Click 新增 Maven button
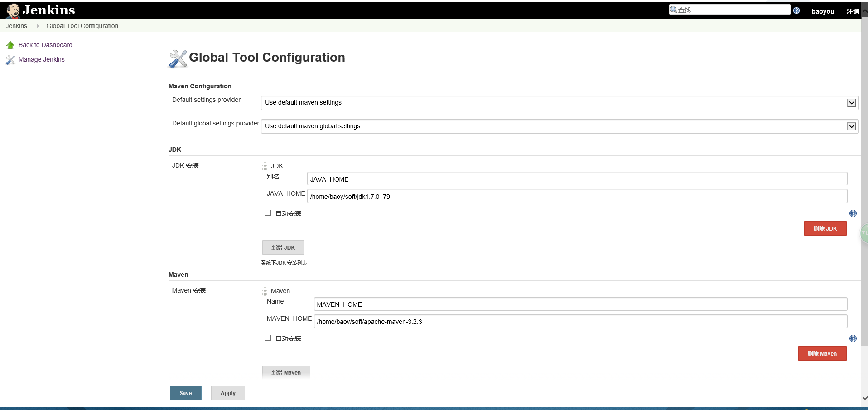868x410 pixels. [286, 372]
